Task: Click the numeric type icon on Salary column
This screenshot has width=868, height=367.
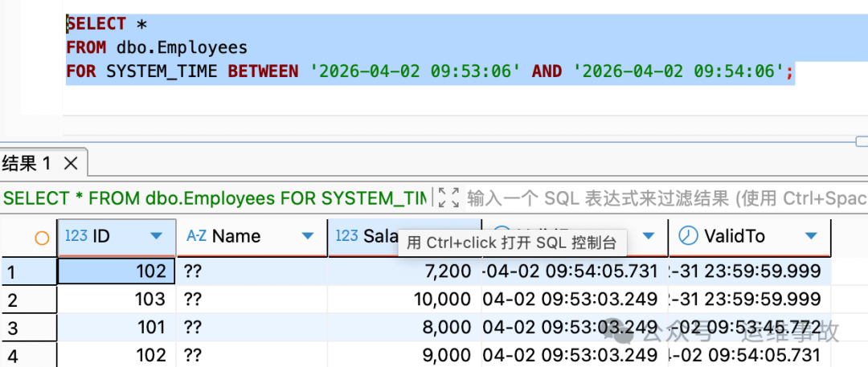Action: coord(346,236)
